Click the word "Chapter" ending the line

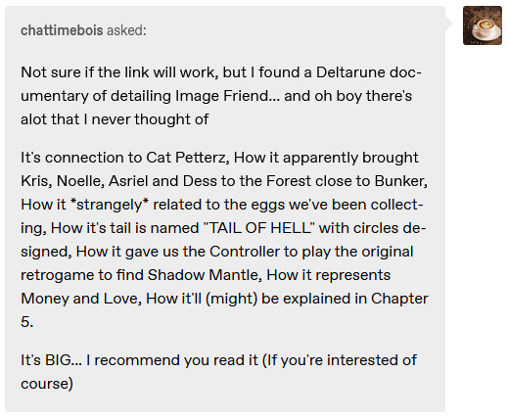[399, 299]
